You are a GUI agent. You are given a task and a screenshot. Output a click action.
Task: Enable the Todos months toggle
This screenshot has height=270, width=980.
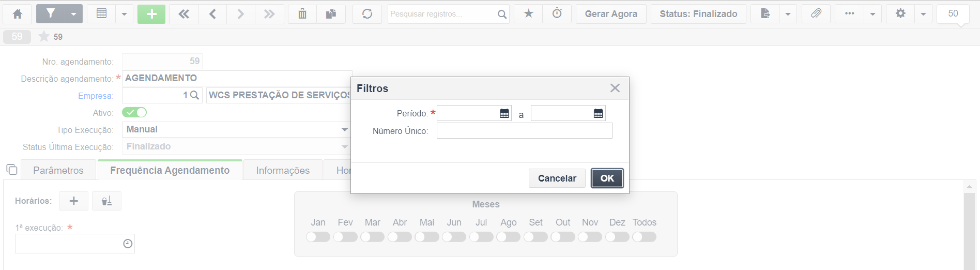tap(644, 237)
